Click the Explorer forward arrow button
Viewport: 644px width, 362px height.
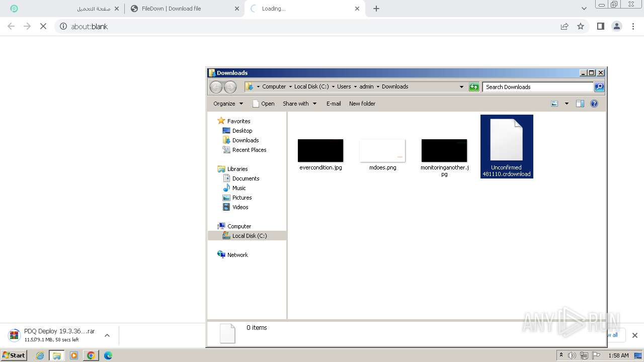[x=230, y=87]
